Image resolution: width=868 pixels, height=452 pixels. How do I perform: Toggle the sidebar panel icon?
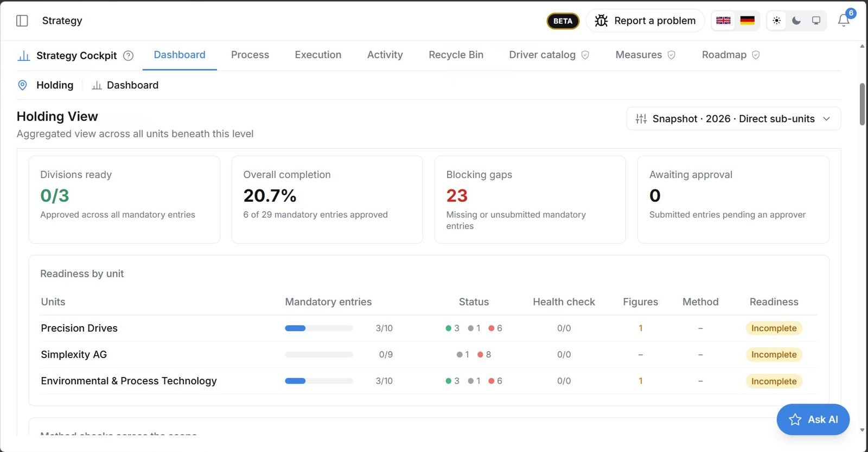coord(22,21)
